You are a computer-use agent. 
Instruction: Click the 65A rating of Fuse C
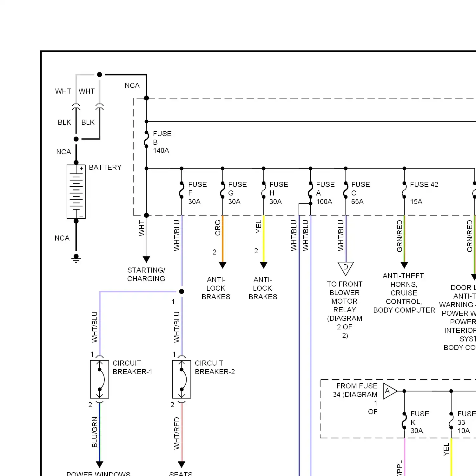[x=357, y=202]
